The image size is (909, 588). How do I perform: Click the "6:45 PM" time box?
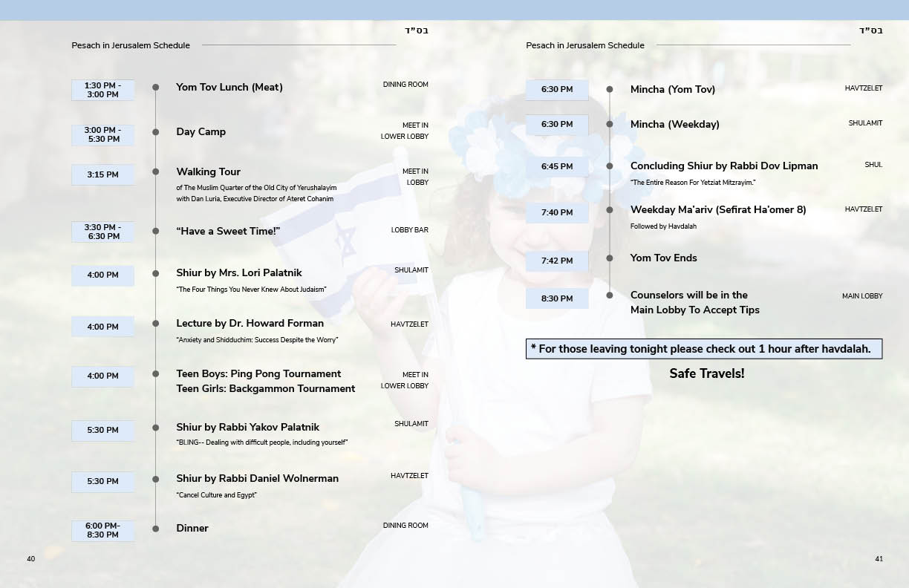[x=557, y=166]
